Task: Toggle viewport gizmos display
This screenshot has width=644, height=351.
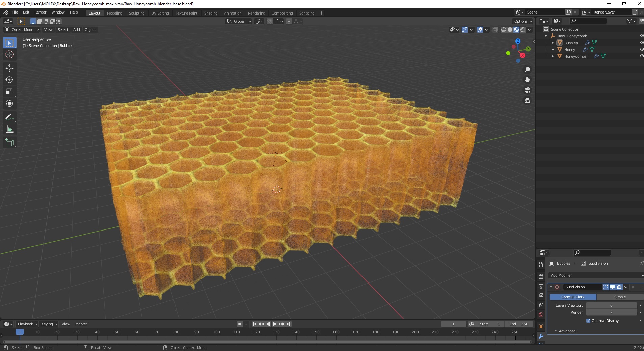Action: point(465,30)
